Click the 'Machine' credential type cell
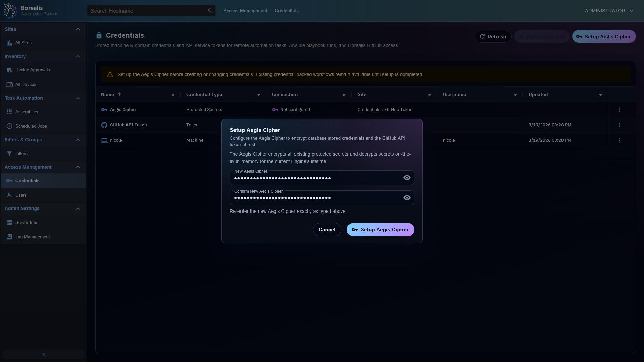This screenshot has width=644, height=362. point(195,140)
